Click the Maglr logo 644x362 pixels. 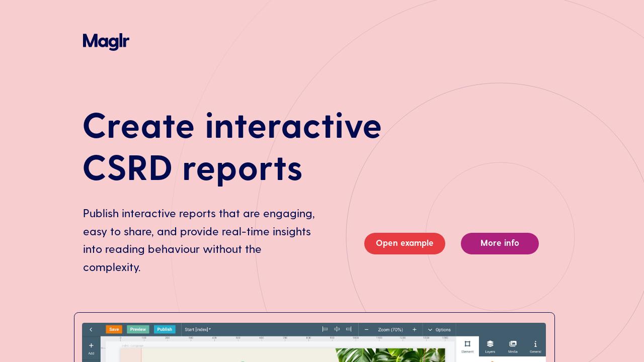click(106, 42)
